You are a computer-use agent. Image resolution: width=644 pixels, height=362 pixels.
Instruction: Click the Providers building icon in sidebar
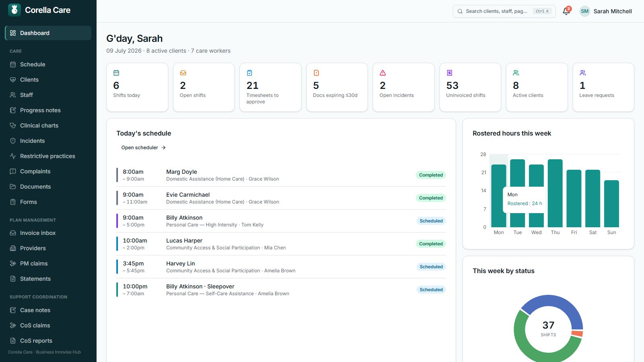coord(13,248)
